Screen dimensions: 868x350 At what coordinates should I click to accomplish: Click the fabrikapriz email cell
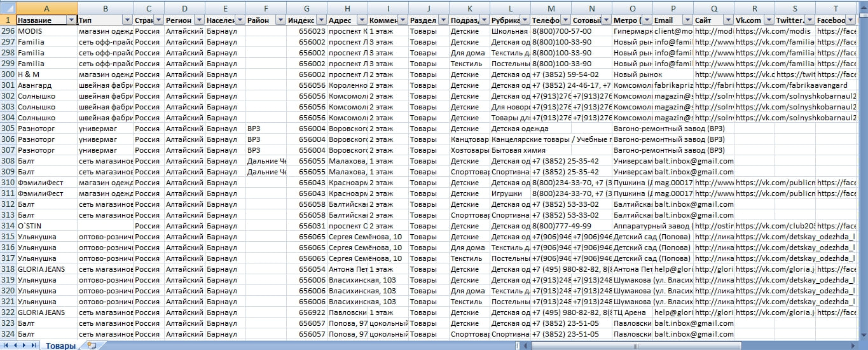click(673, 85)
